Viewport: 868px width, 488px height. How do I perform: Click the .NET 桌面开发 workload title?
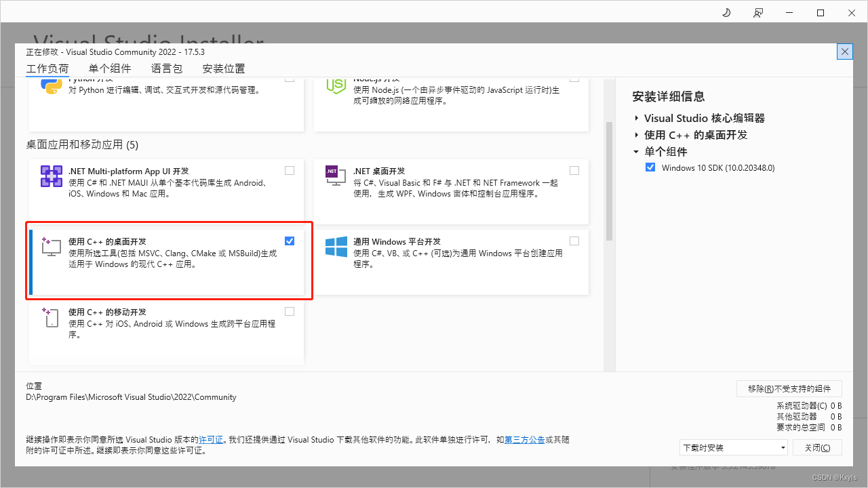(379, 171)
